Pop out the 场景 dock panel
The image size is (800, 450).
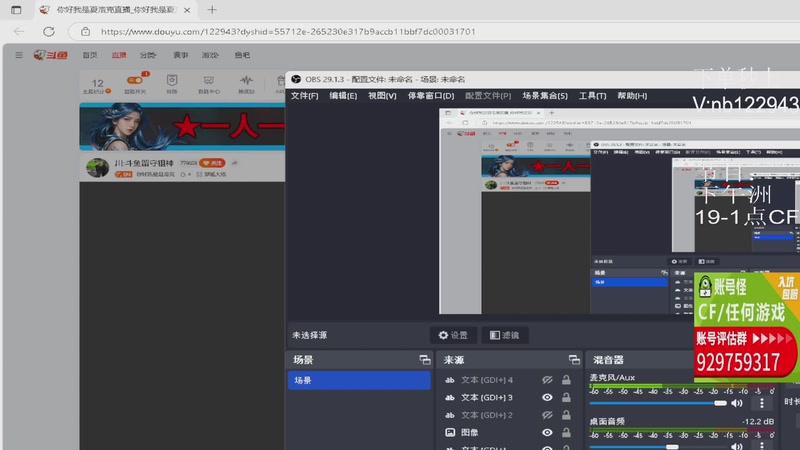pos(425,360)
